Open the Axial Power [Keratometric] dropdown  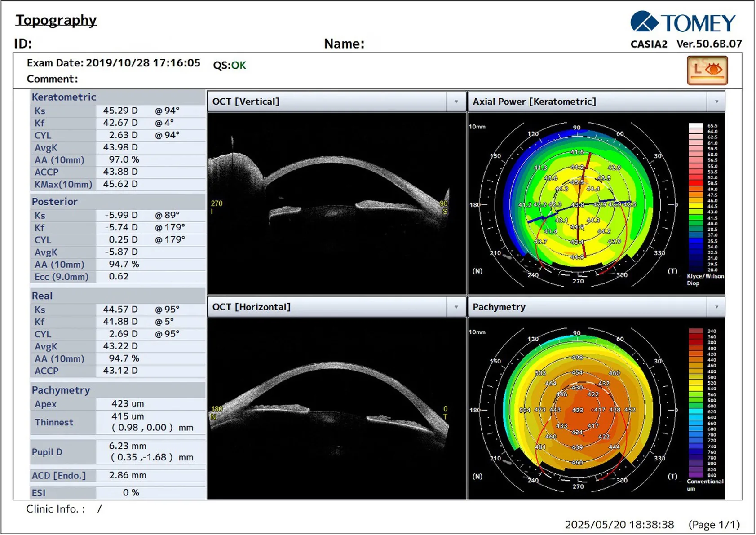[716, 102]
